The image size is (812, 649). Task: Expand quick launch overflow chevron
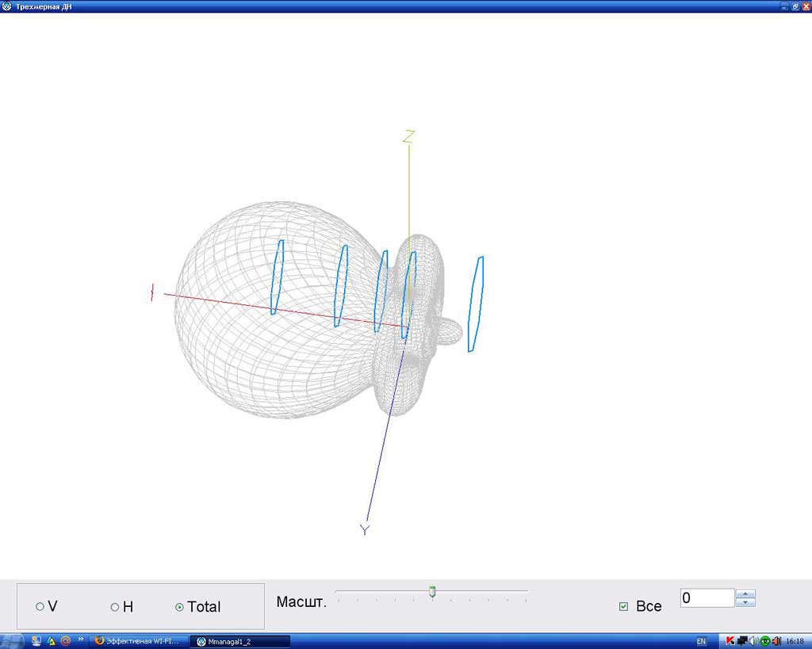point(80,639)
